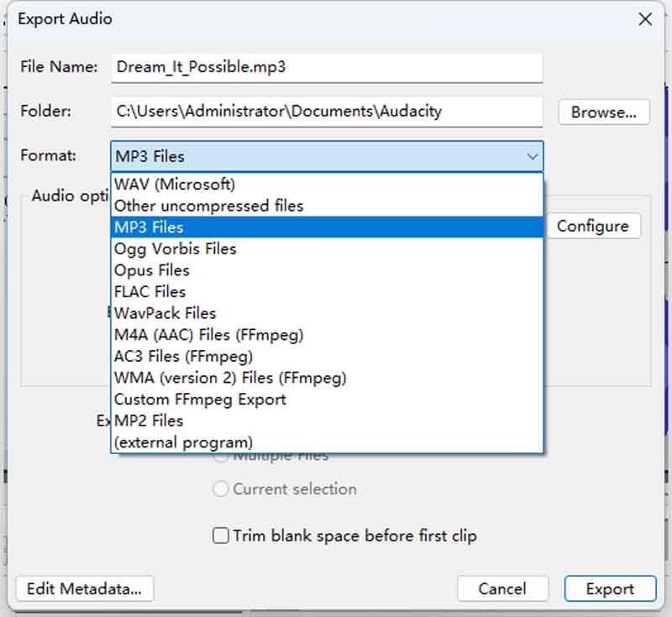The width and height of the screenshot is (672, 617).
Task: Enable Trim blank space before first clip
Action: (x=221, y=536)
